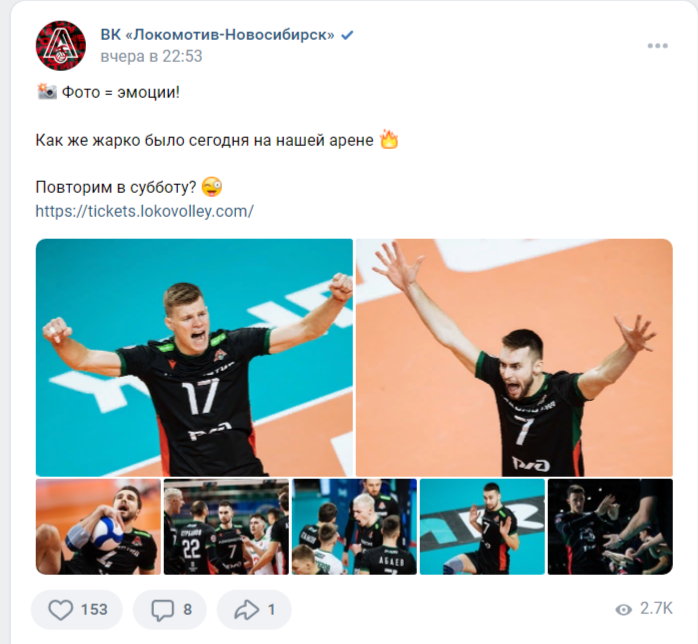
Task: Click the camera emoji before Фото = эмоции
Action: tap(47, 91)
